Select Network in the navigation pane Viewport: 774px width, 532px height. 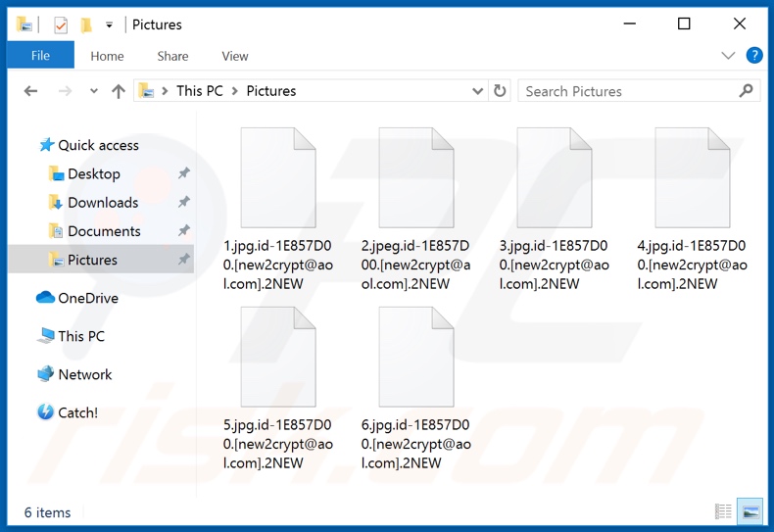[84, 374]
